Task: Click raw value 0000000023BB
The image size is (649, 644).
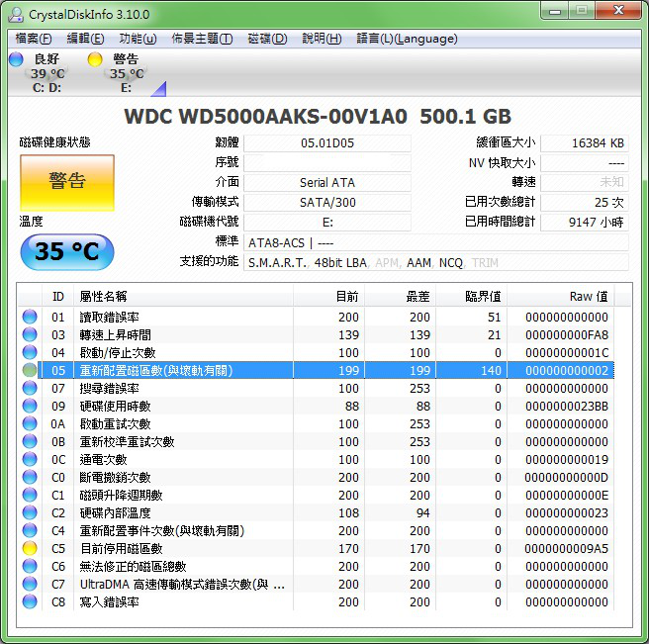Action: pos(567,407)
